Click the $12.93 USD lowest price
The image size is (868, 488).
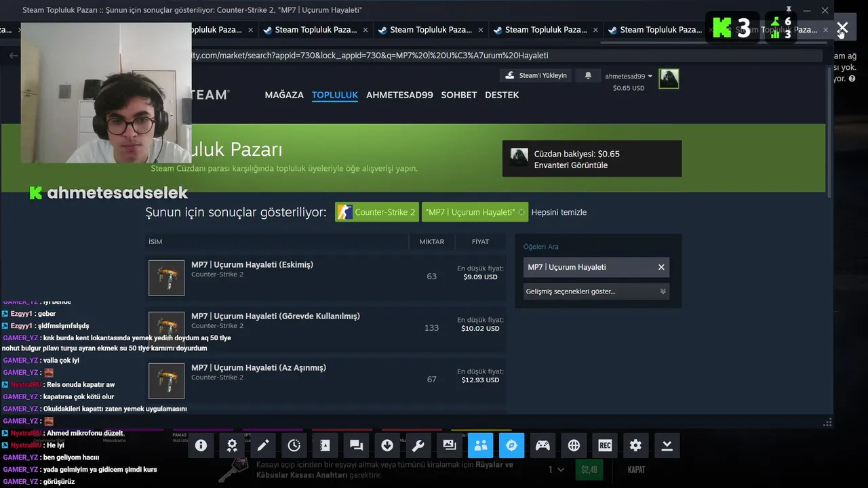pyautogui.click(x=481, y=380)
